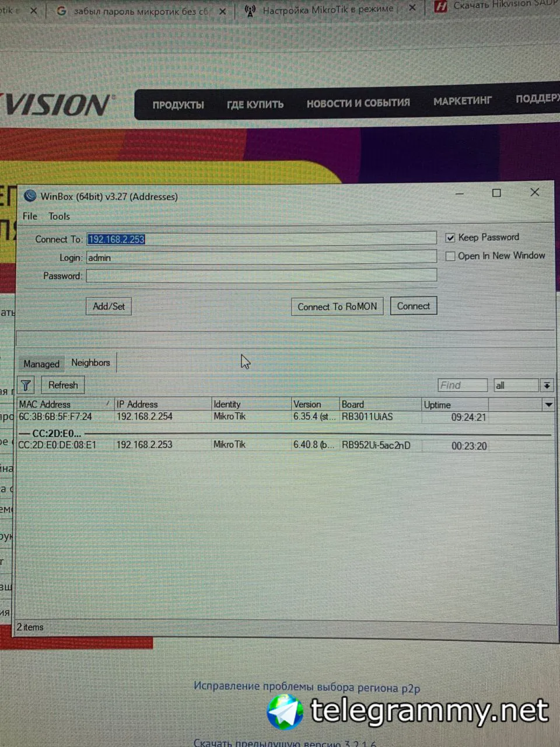Click board name RB3011UiAS
The height and width of the screenshot is (747, 560).
point(367,417)
